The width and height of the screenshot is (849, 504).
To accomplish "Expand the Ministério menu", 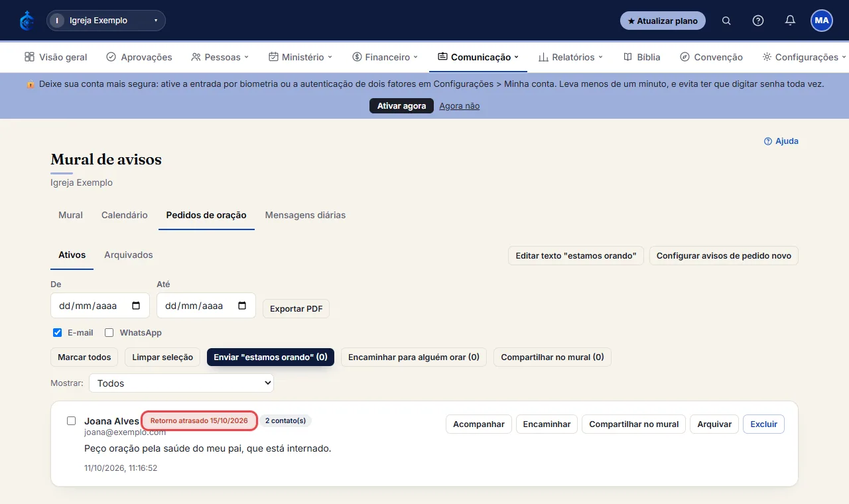I will click(300, 57).
